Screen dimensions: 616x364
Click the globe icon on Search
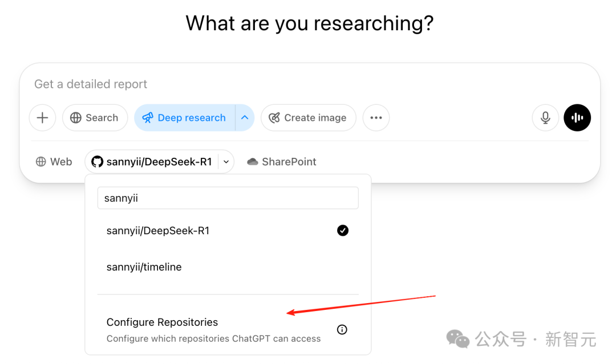pyautogui.click(x=76, y=118)
